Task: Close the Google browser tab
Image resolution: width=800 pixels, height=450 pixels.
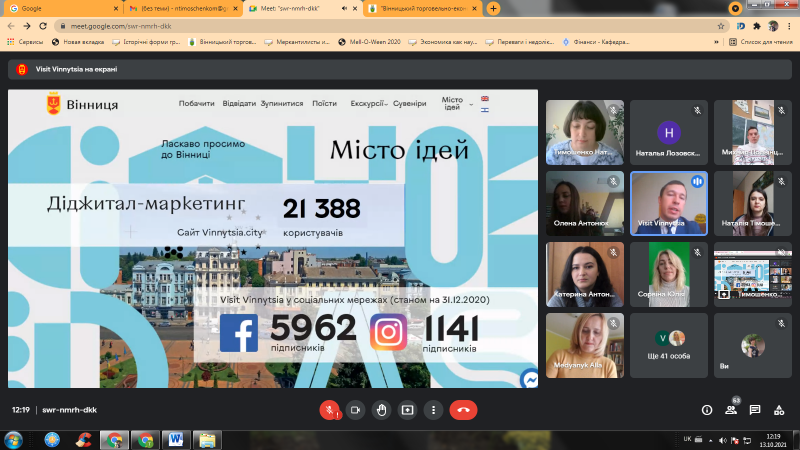Action: (116, 9)
